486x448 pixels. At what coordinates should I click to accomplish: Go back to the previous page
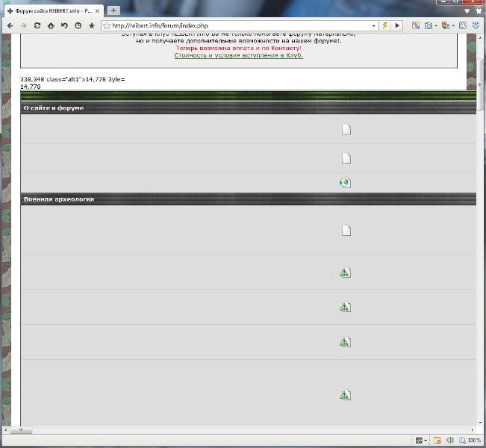[10, 25]
